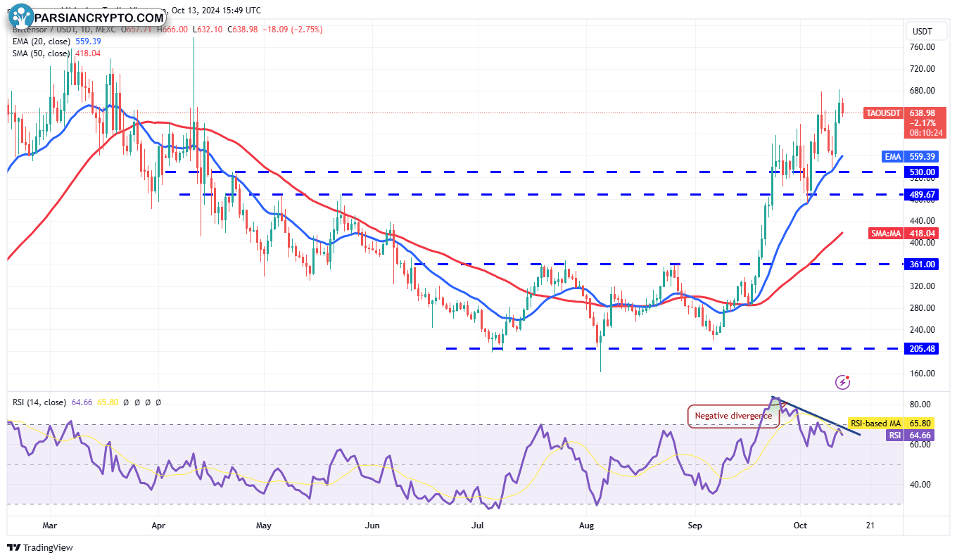Click the 60.00 tick on RSI axis
This screenshot has height=560, width=957.
(x=920, y=445)
